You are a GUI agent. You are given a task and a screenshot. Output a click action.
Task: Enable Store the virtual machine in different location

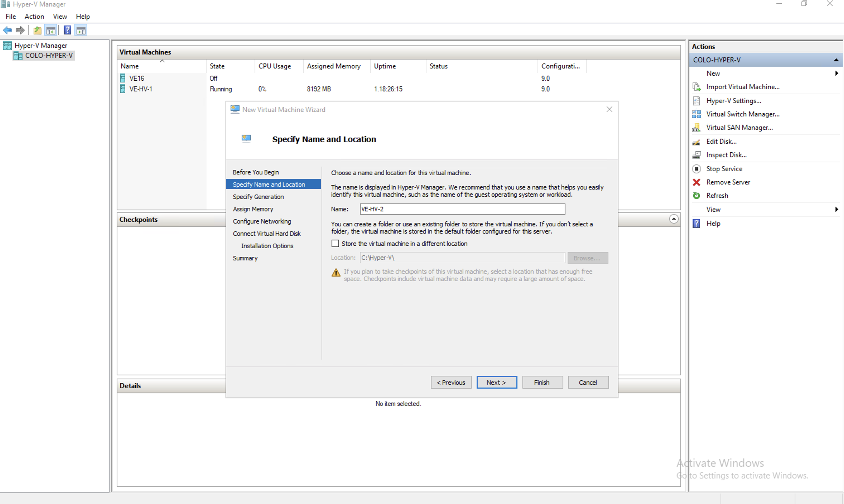(335, 244)
